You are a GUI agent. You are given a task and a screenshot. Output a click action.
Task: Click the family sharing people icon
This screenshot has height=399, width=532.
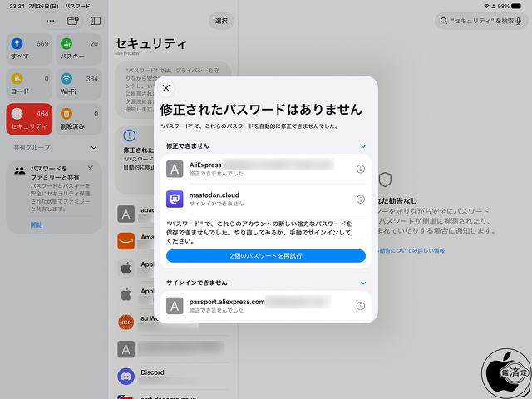coord(20,170)
